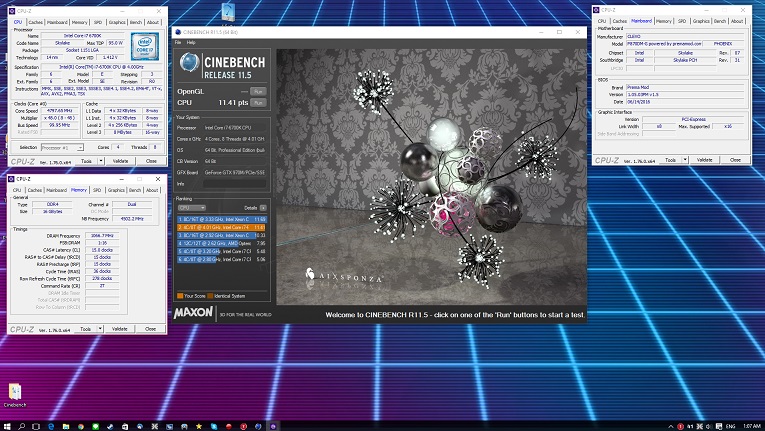This screenshot has width=765, height=431.
Task: Open File Explorer from taskbar
Action: coord(66,426)
